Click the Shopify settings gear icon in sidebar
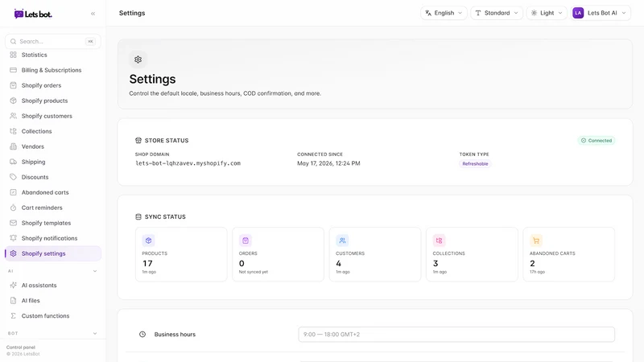 tap(13, 253)
